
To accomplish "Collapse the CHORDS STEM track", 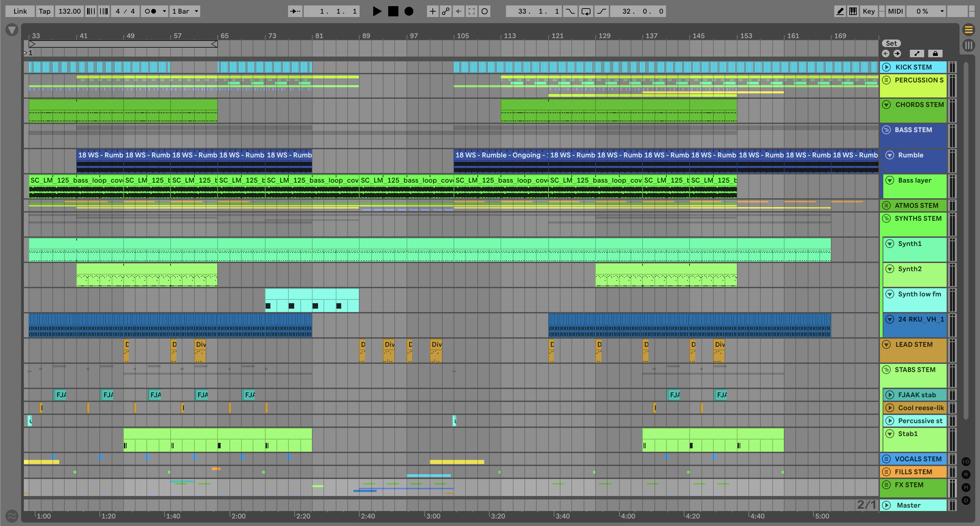I will pos(886,104).
